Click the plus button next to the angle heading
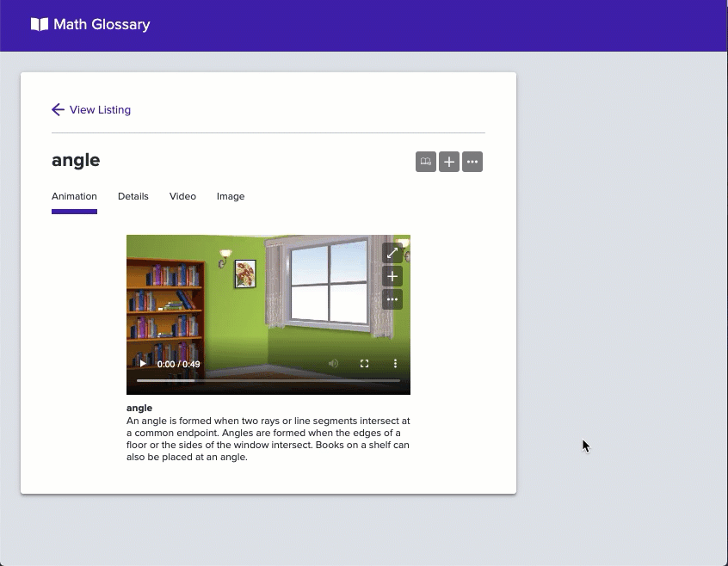Image resolution: width=728 pixels, height=566 pixels. coord(449,162)
